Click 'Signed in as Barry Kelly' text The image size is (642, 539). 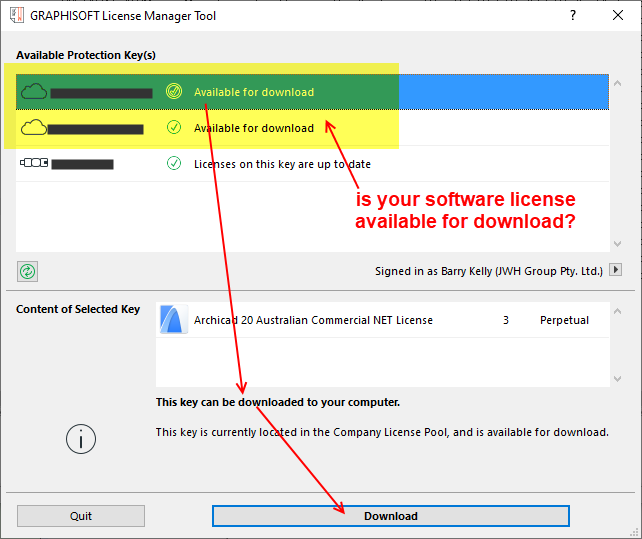pos(489,271)
